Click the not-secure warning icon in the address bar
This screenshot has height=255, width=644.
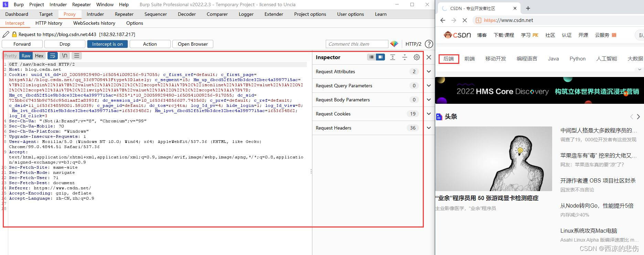click(x=478, y=20)
